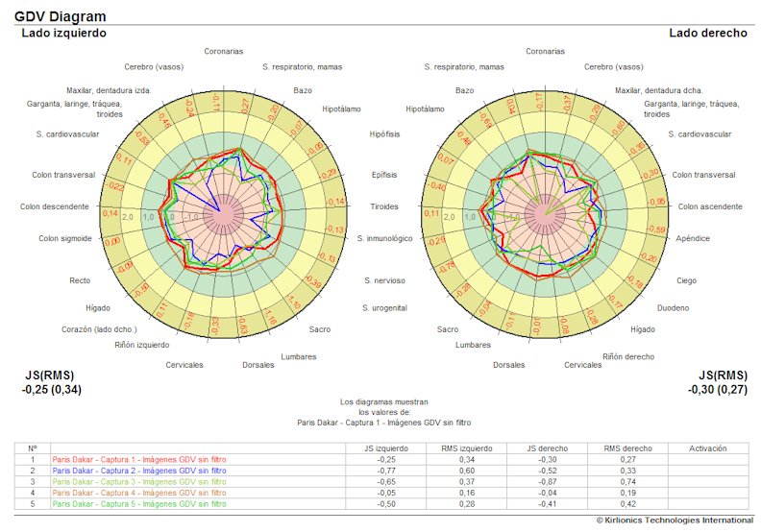Click the Kirlionics Technologies International copyright text
761x532 pixels.
(675, 520)
